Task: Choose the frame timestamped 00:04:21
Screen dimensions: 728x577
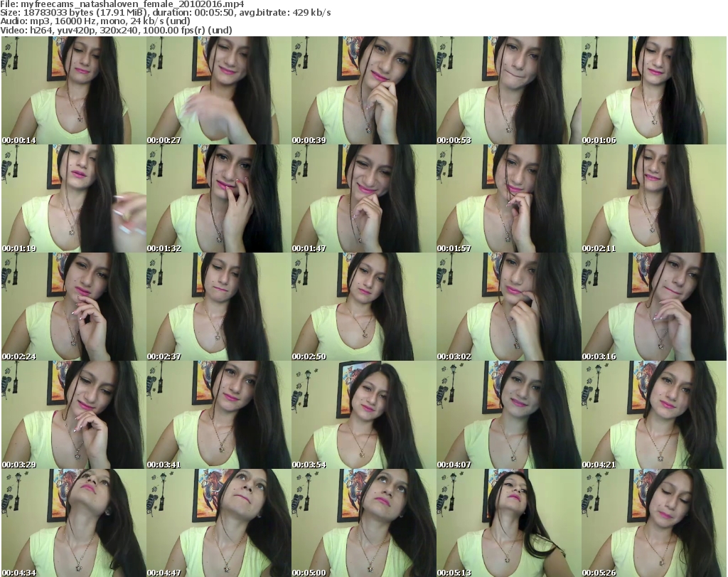Action: pyautogui.click(x=654, y=415)
